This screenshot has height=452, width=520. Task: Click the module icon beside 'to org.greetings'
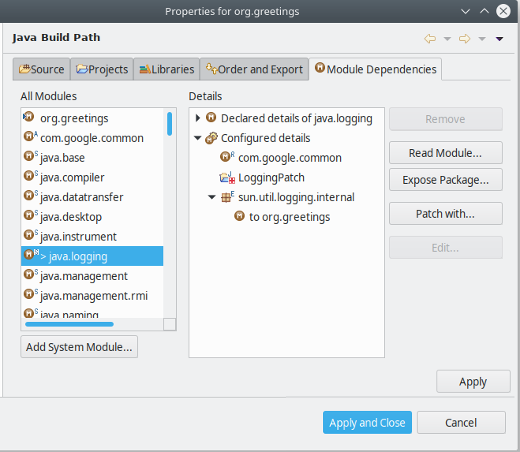[239, 216]
